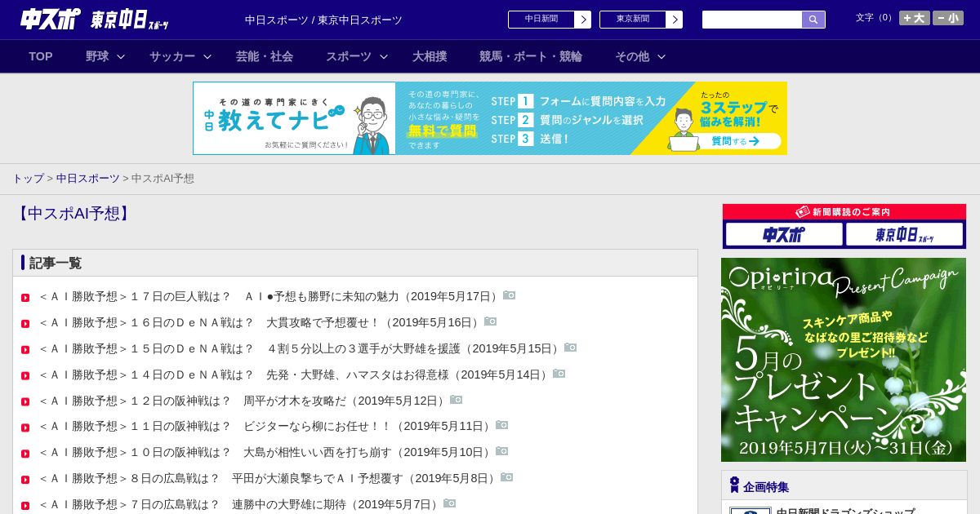Click the red bullet beside the 12日の阪神戦 article
This screenshot has width=980, height=514.
tap(25, 402)
